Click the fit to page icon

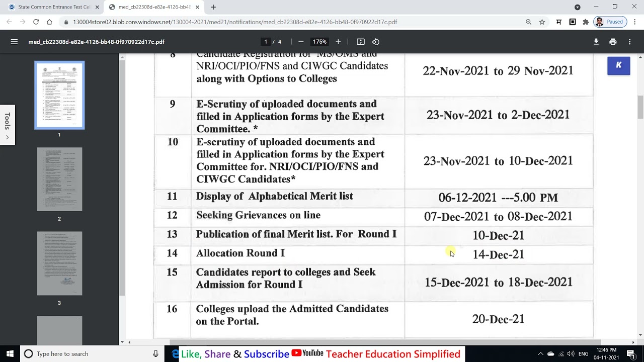coord(360,42)
